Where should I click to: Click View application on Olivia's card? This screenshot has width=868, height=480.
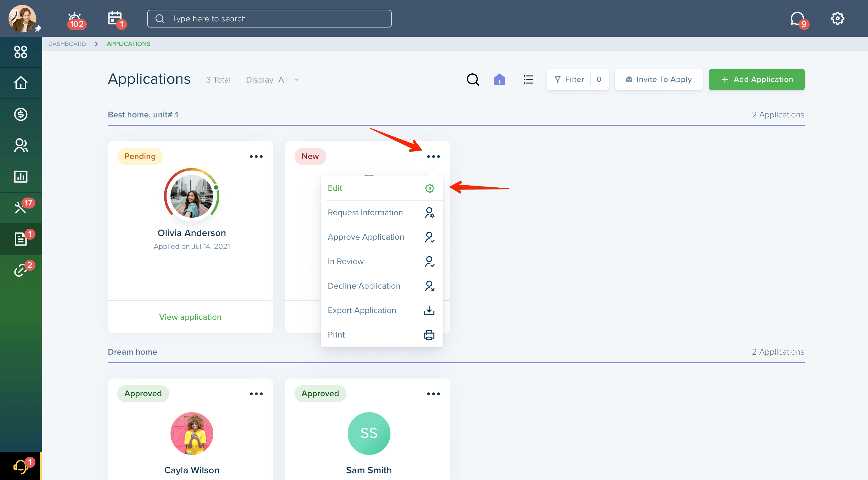(190, 317)
